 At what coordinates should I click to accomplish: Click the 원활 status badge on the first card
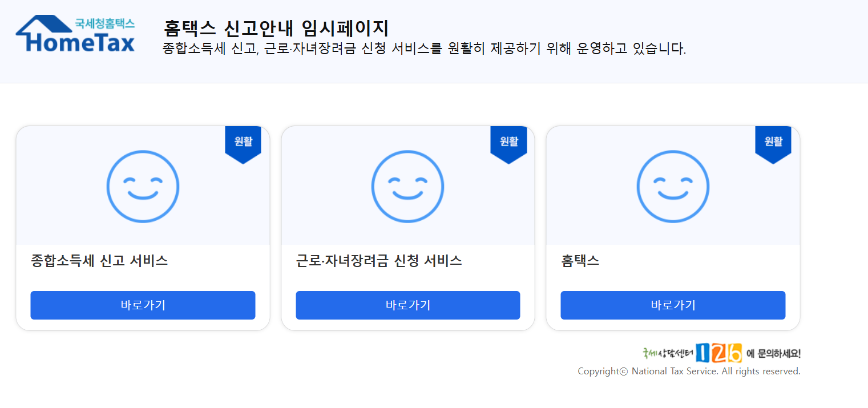tap(243, 142)
